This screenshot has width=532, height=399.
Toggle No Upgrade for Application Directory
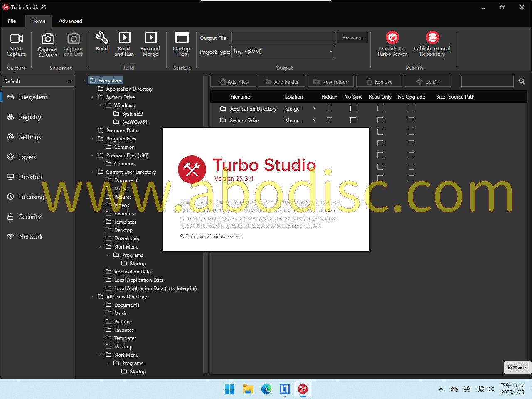tap(411, 108)
